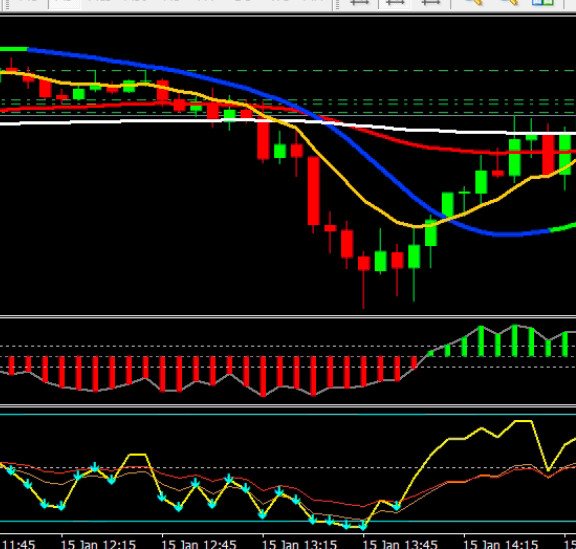Click the "15 Jan 13:15" time axis label
The height and width of the screenshot is (549, 576).
[x=299, y=544]
